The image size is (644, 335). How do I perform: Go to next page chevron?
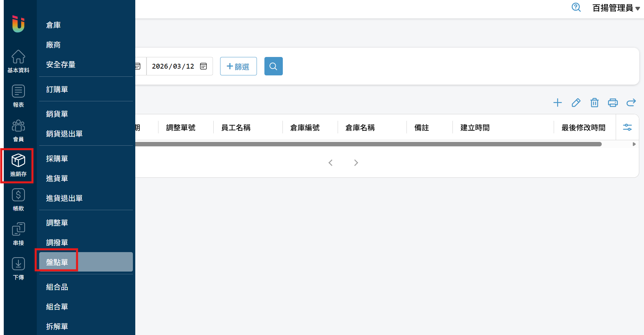356,163
